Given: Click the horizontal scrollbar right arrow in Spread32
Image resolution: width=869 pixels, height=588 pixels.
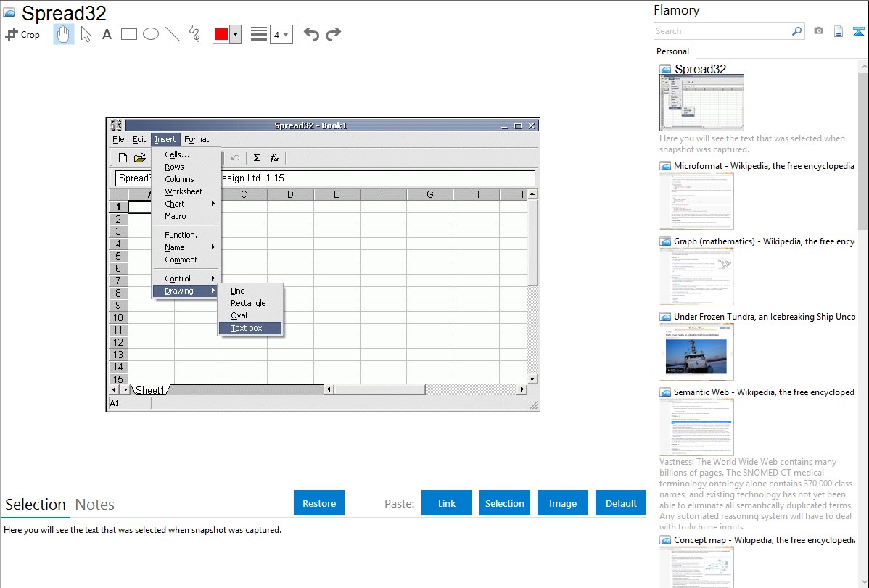Looking at the screenshot, I should pyautogui.click(x=522, y=389).
